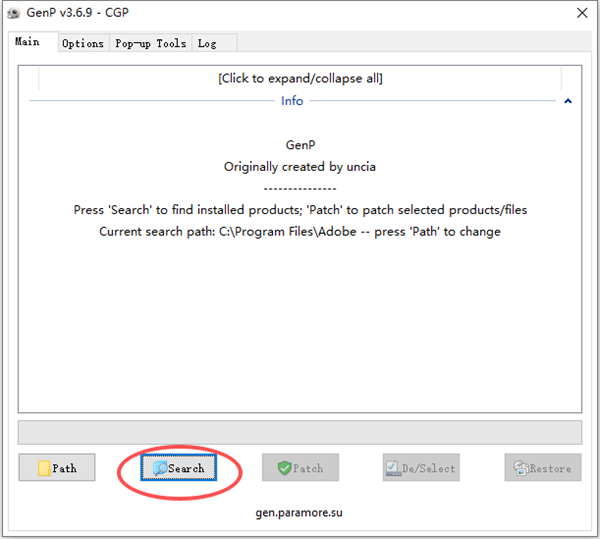Click the 'Originally created by uncia' text
The image size is (600, 539).
(300, 167)
